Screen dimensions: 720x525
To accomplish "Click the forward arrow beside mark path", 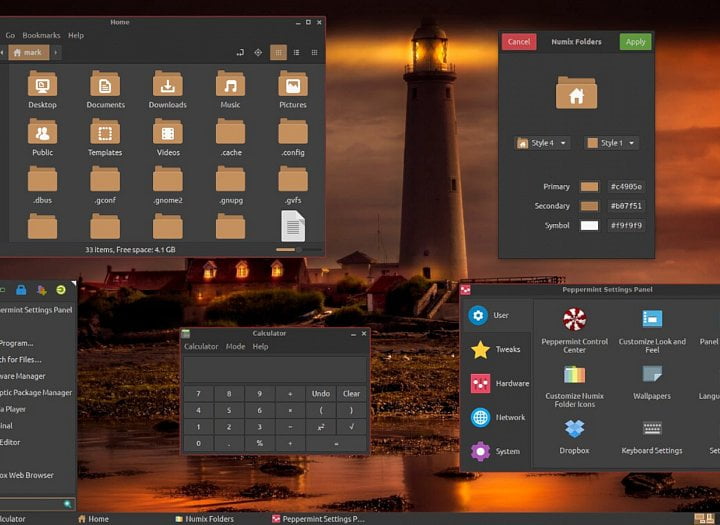I will [56, 52].
